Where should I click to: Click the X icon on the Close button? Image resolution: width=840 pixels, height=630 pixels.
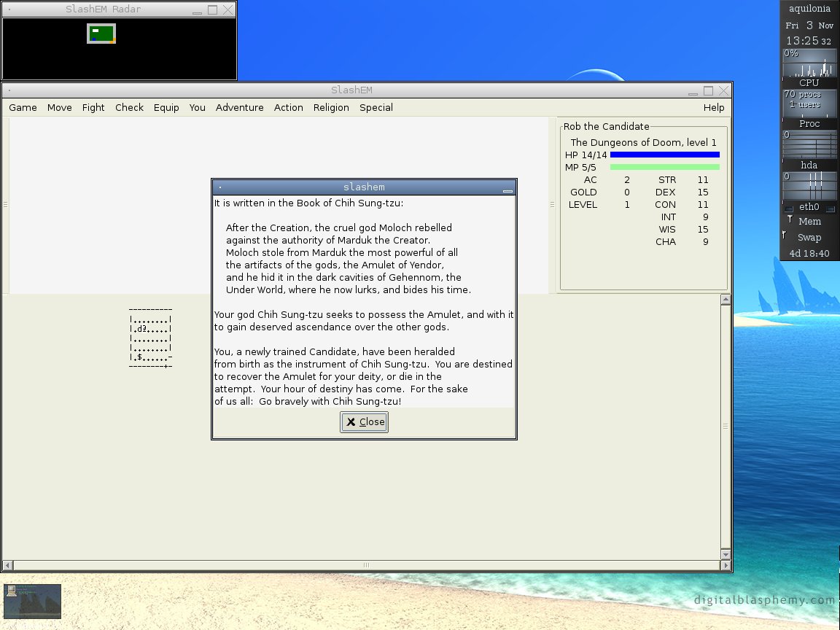click(351, 421)
